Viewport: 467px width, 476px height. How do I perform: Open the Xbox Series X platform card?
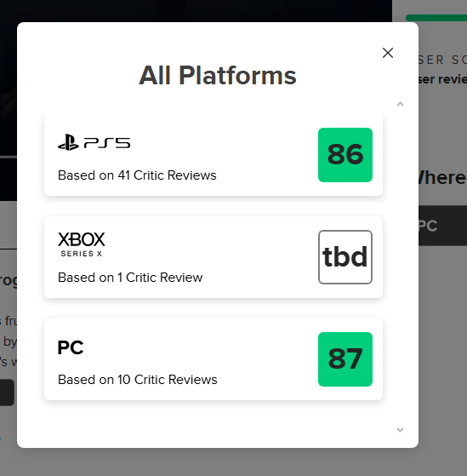214,257
